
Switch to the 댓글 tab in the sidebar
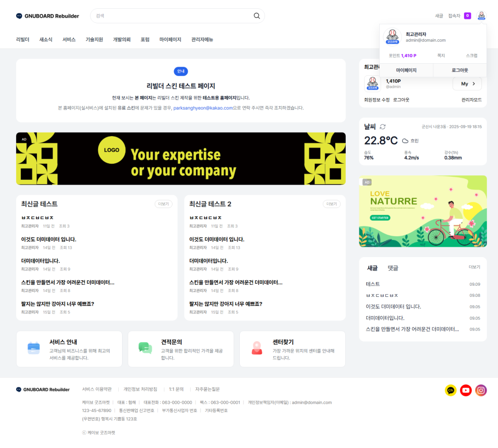click(x=392, y=268)
